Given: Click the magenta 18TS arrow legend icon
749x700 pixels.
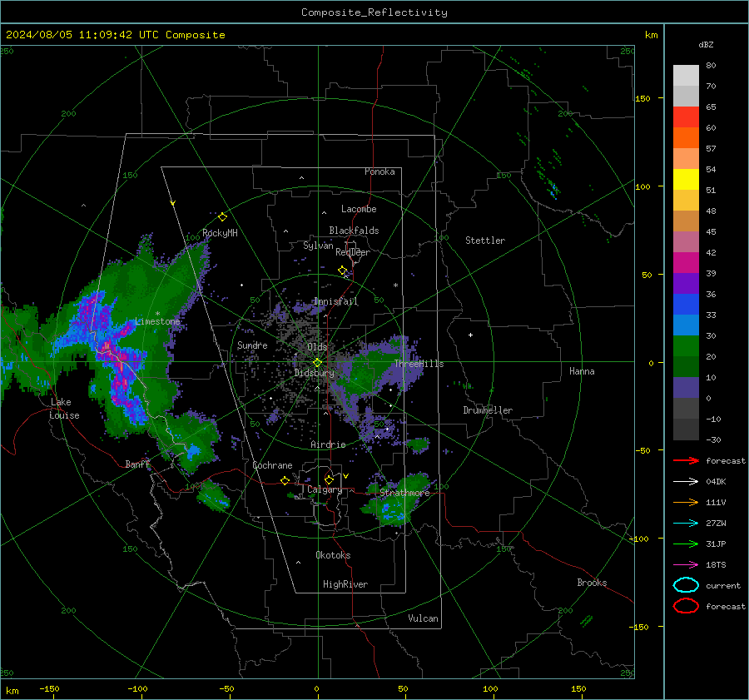Looking at the screenshot, I should (686, 565).
